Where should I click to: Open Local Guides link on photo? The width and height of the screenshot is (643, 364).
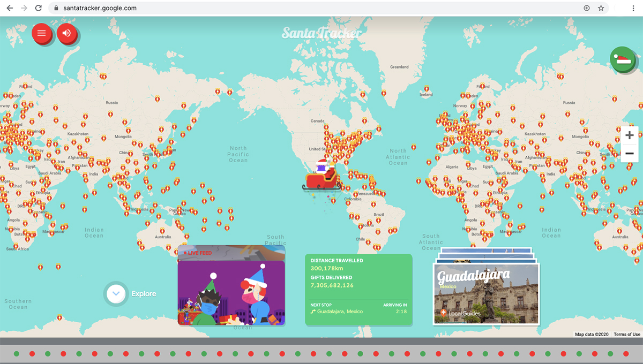tap(460, 313)
